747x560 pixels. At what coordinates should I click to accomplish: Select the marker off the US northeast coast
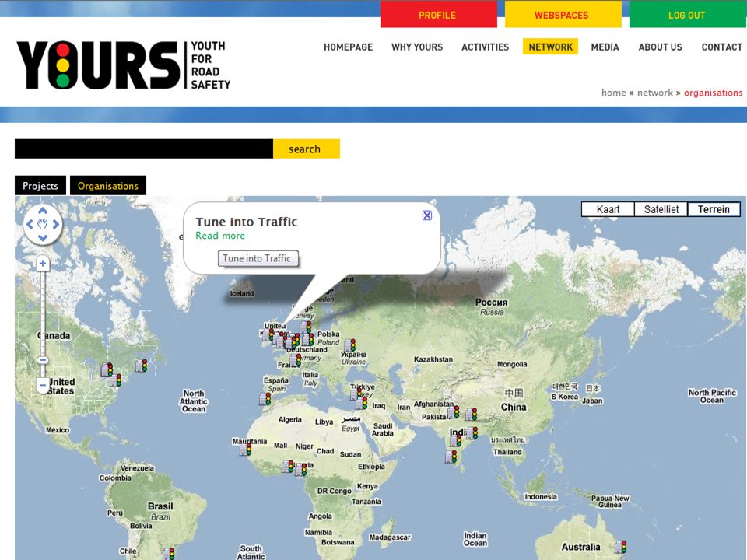click(x=142, y=366)
